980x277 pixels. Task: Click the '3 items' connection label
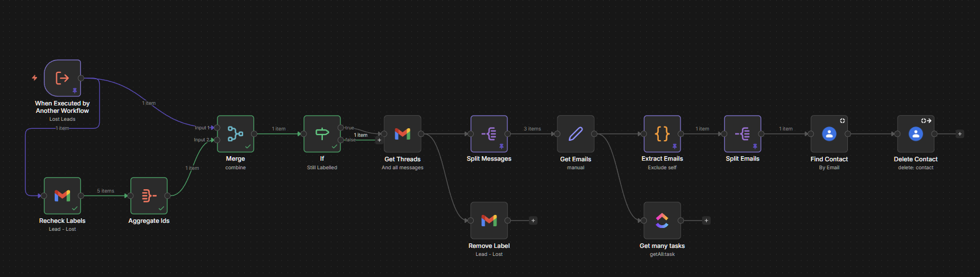[532, 129]
